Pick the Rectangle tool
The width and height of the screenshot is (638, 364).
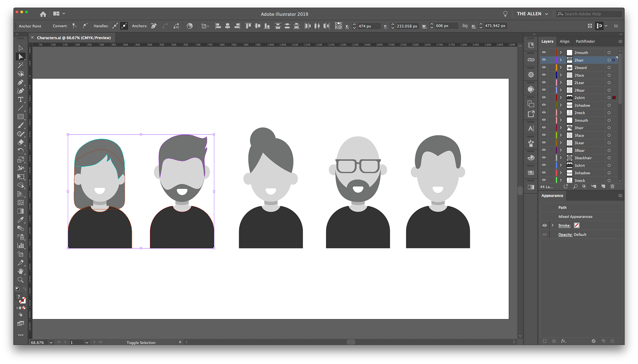click(x=21, y=117)
